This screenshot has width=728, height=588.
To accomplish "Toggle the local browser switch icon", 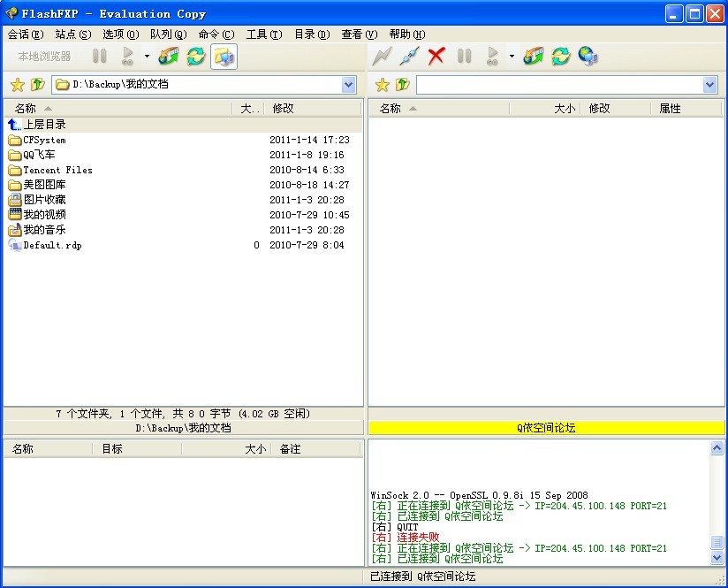I will [224, 57].
